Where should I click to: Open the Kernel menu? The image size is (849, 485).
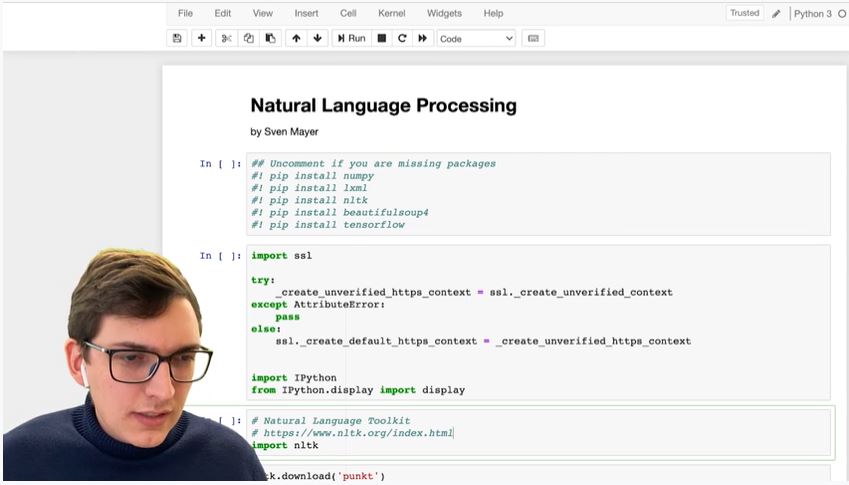(x=391, y=13)
